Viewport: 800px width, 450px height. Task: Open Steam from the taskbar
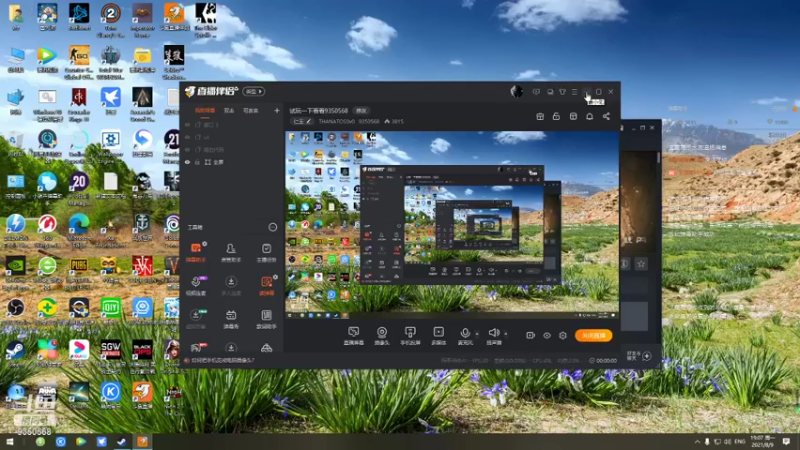tap(121, 441)
